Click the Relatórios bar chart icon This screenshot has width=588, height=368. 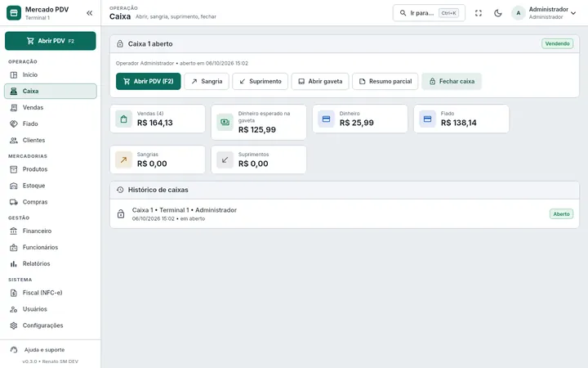click(14, 263)
